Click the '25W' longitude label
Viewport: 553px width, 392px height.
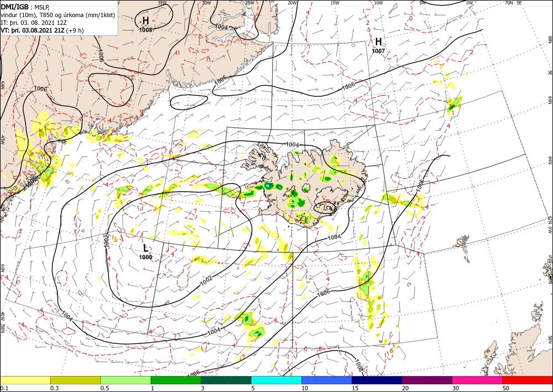pyautogui.click(x=249, y=3)
